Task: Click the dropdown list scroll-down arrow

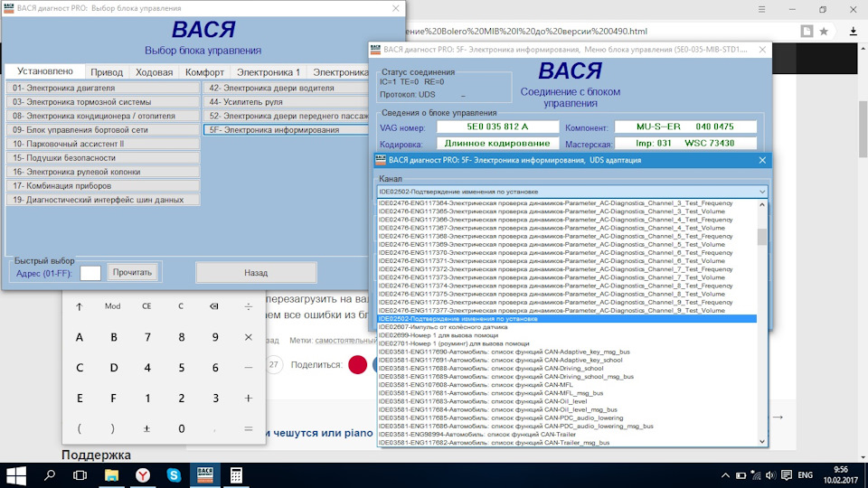Action: pyautogui.click(x=762, y=442)
